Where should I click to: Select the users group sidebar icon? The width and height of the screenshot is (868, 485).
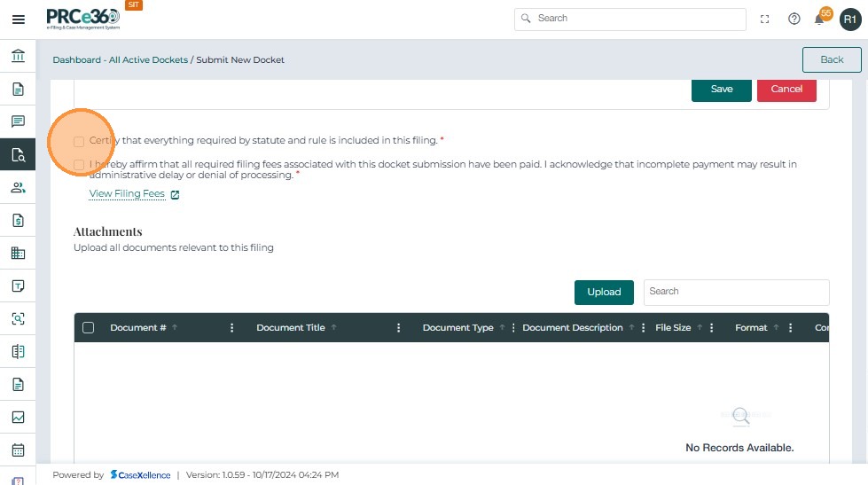[x=18, y=187]
